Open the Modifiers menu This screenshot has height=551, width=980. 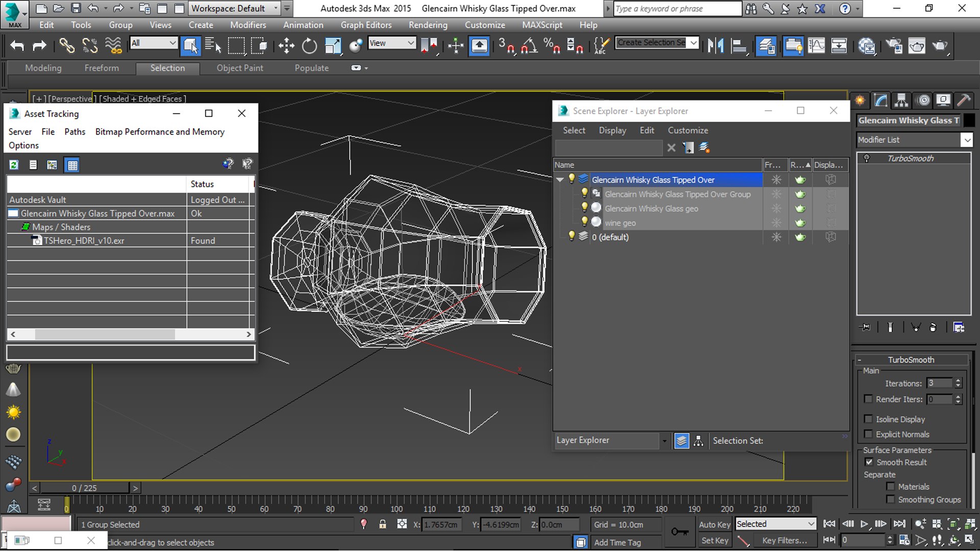point(248,25)
